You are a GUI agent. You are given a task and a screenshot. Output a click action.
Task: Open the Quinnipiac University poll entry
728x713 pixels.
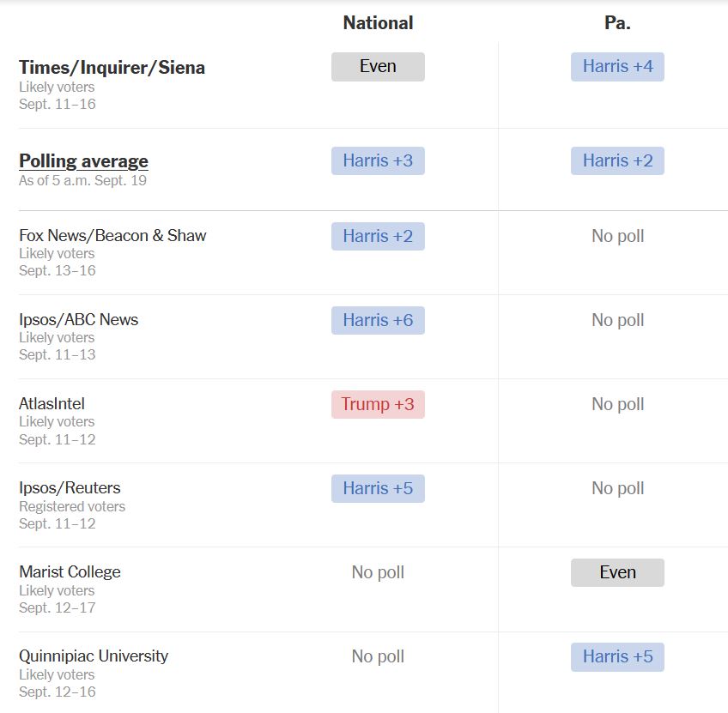(94, 656)
